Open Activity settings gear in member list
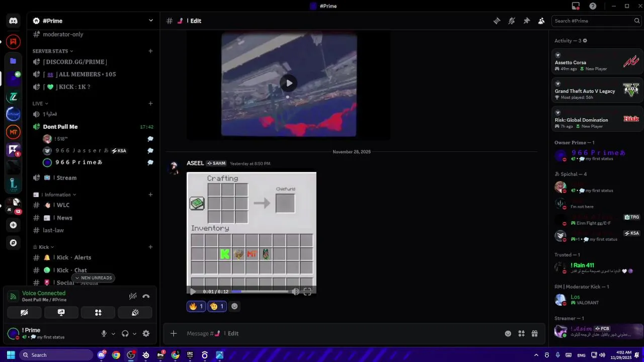This screenshot has height=362, width=644. pyautogui.click(x=585, y=41)
